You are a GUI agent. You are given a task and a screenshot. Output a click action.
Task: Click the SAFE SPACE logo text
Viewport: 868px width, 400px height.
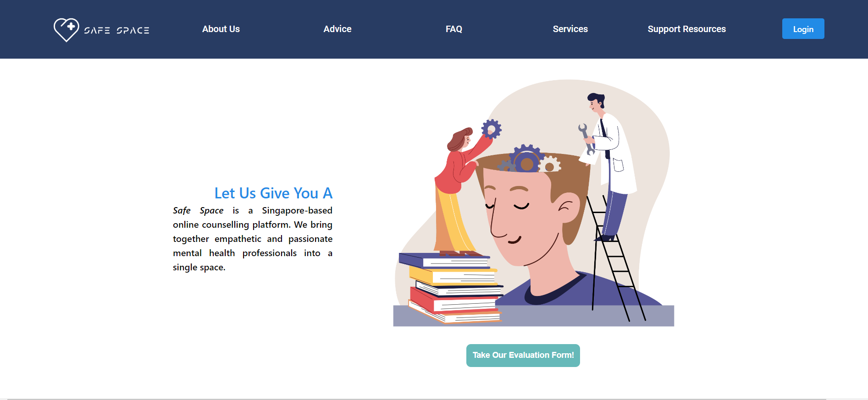pos(116,30)
